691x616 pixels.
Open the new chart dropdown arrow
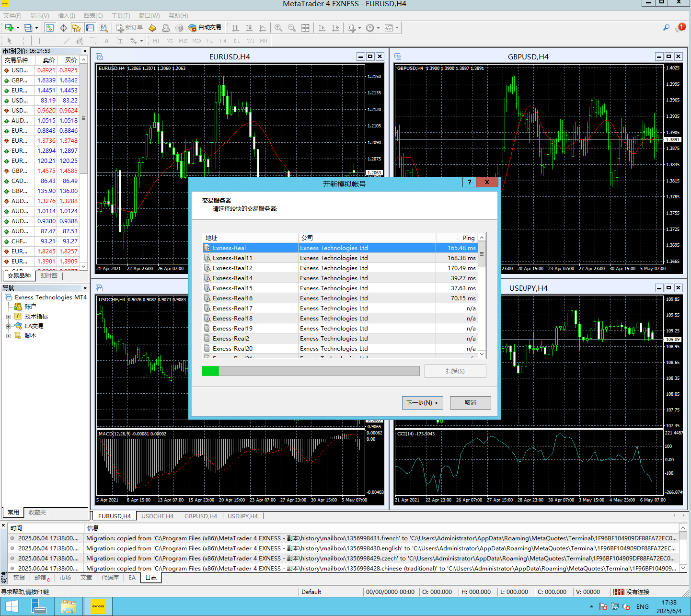[18, 28]
